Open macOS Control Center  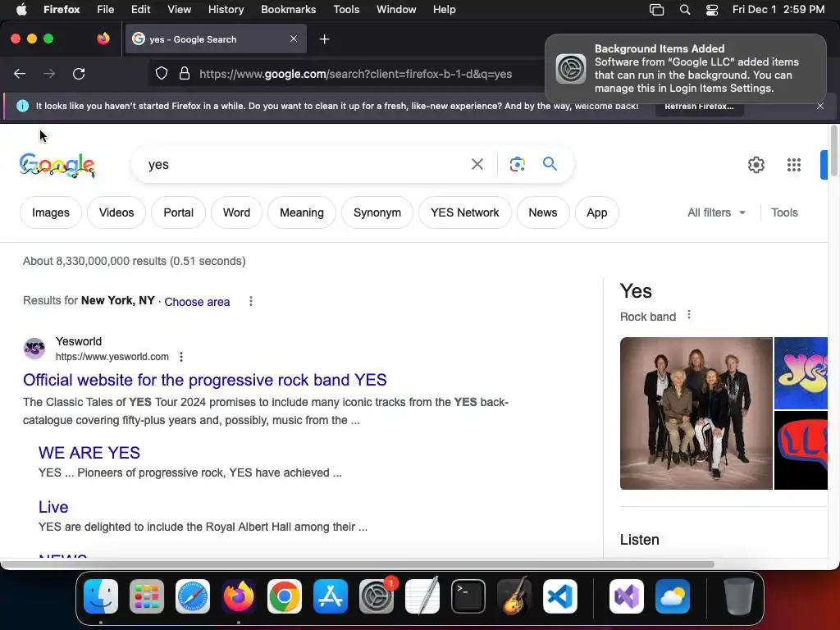pyautogui.click(x=711, y=10)
